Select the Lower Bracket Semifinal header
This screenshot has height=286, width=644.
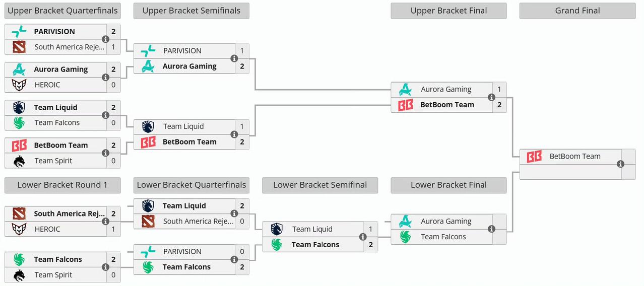tap(320, 185)
